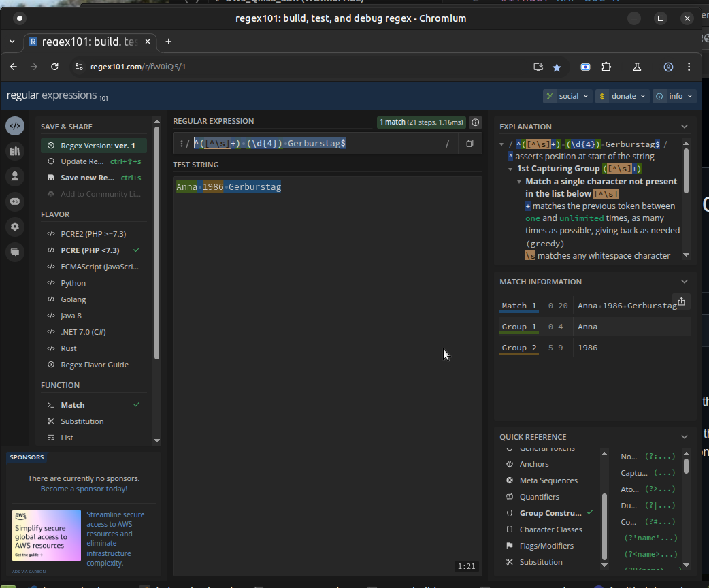Image resolution: width=709 pixels, height=588 pixels.
Task: Click the chat bubble sidebar icon
Action: (x=14, y=252)
